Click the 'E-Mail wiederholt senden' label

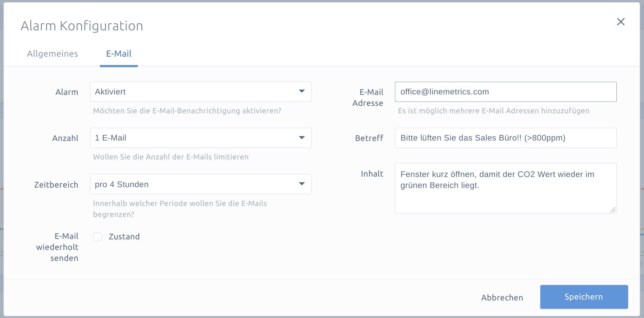coord(57,247)
